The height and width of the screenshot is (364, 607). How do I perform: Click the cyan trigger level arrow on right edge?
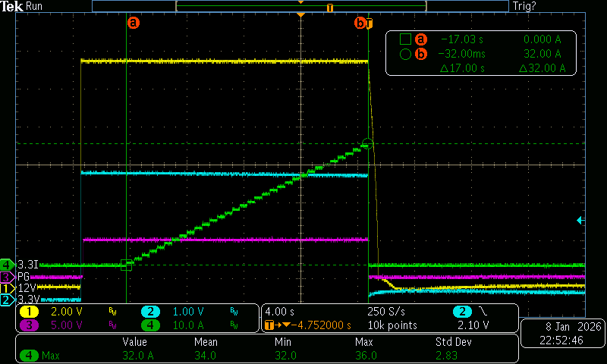click(580, 220)
